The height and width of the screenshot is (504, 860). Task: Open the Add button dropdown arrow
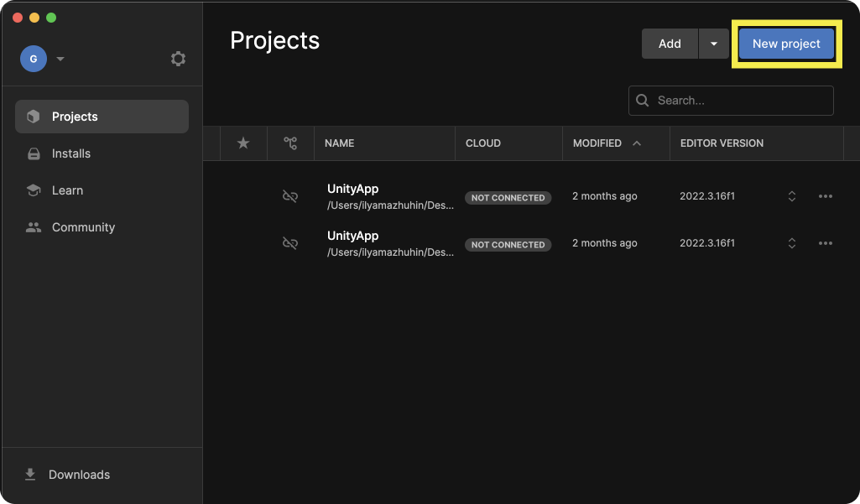(x=713, y=44)
